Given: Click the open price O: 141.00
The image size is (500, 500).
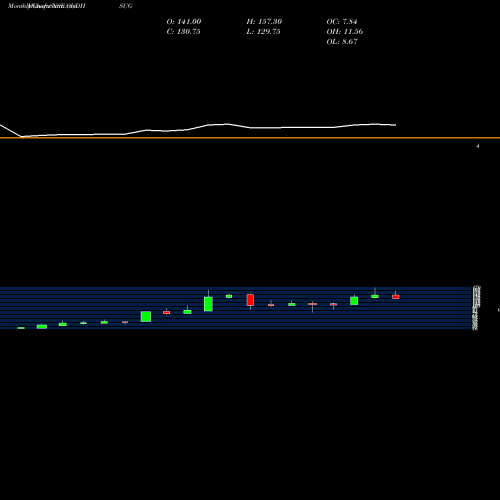Looking at the screenshot, I should (184, 22).
